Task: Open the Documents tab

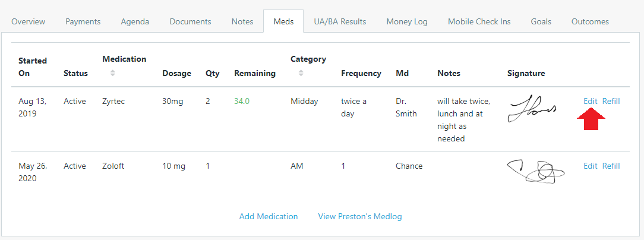Action: [x=190, y=21]
